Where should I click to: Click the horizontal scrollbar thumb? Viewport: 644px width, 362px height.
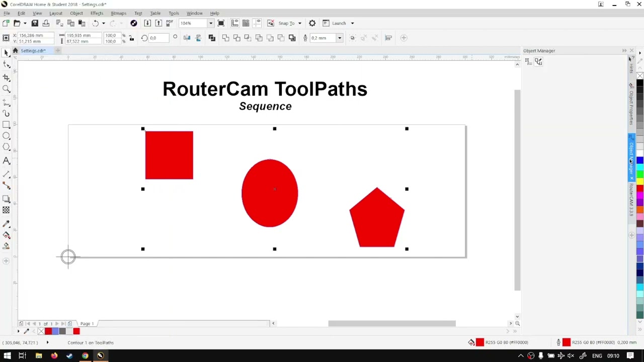coord(392,323)
